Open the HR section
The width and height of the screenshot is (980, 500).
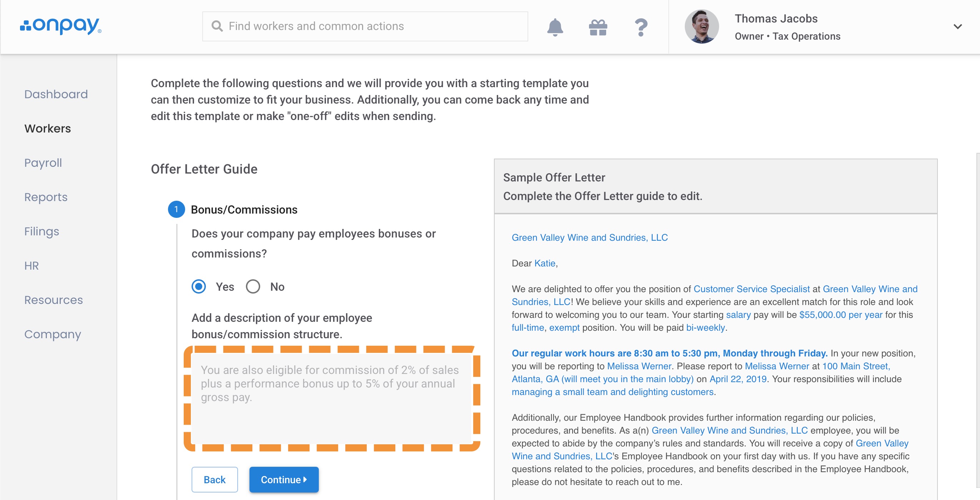pyautogui.click(x=31, y=265)
